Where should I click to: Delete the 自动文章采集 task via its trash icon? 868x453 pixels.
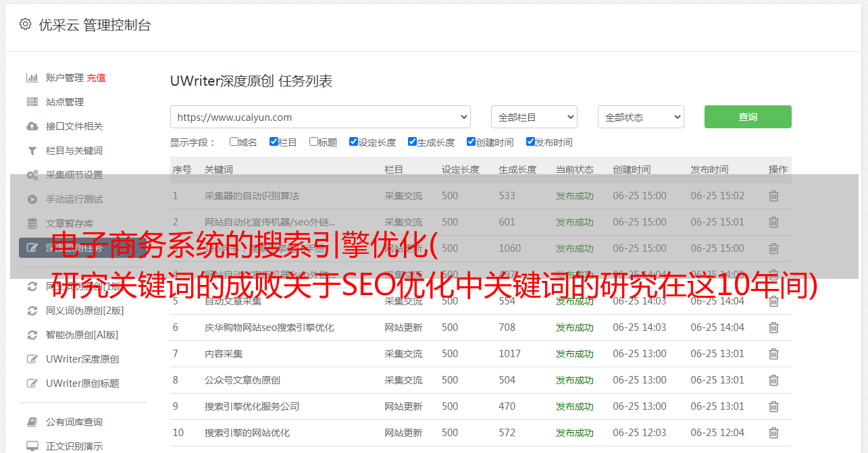774,301
